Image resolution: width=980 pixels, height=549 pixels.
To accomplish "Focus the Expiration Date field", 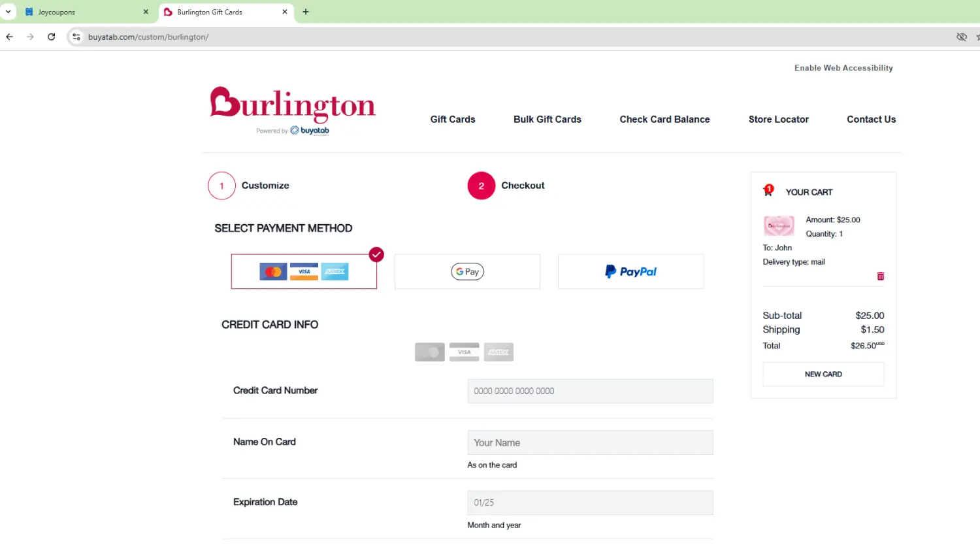I will click(590, 503).
